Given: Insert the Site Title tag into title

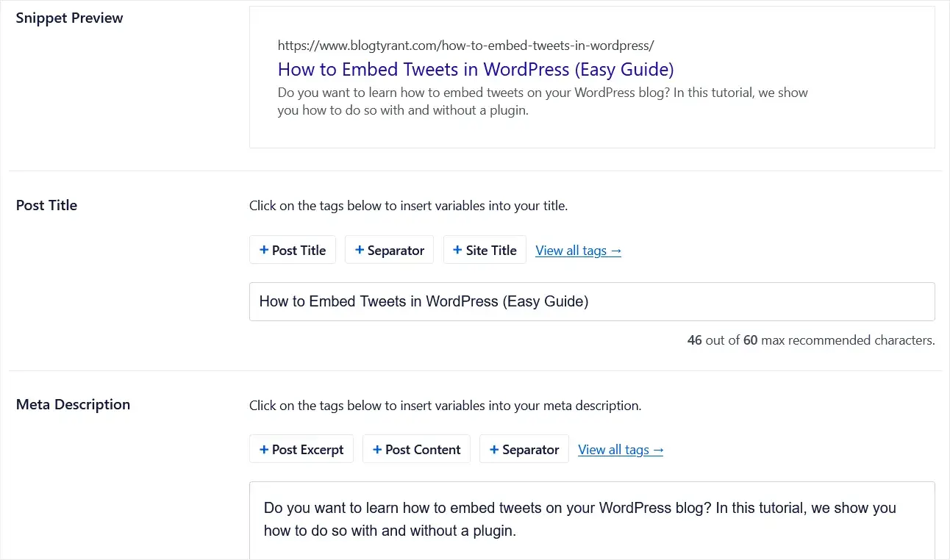Looking at the screenshot, I should [x=485, y=250].
